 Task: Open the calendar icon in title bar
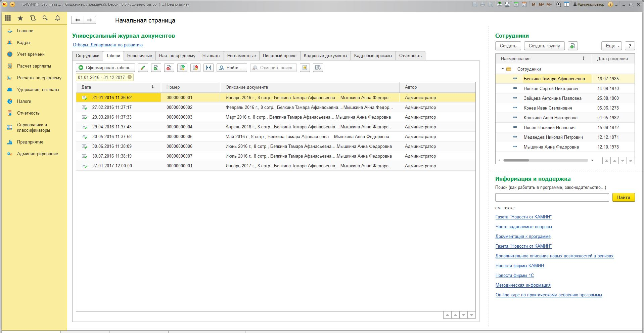pos(524,4)
